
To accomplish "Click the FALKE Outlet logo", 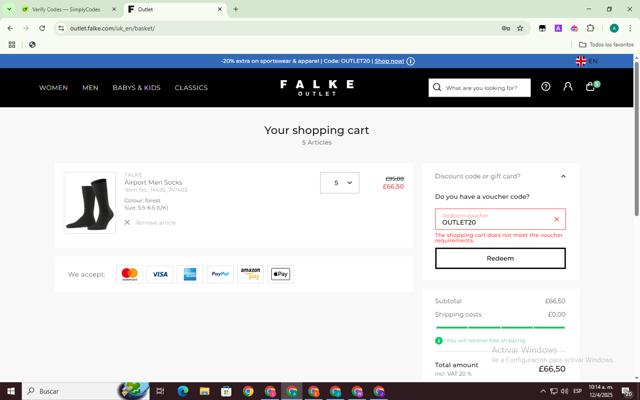I will click(317, 87).
